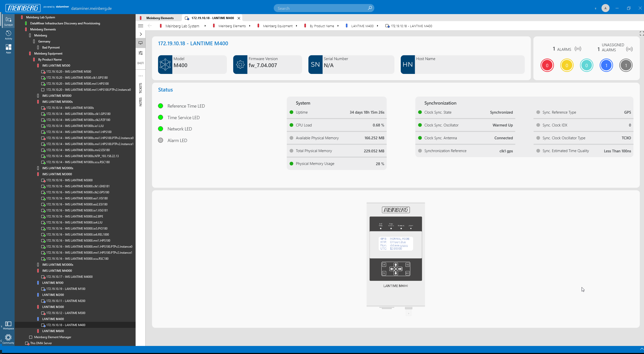
Task: Select IMS LANTIME M500 tree view
Action: click(x=56, y=66)
